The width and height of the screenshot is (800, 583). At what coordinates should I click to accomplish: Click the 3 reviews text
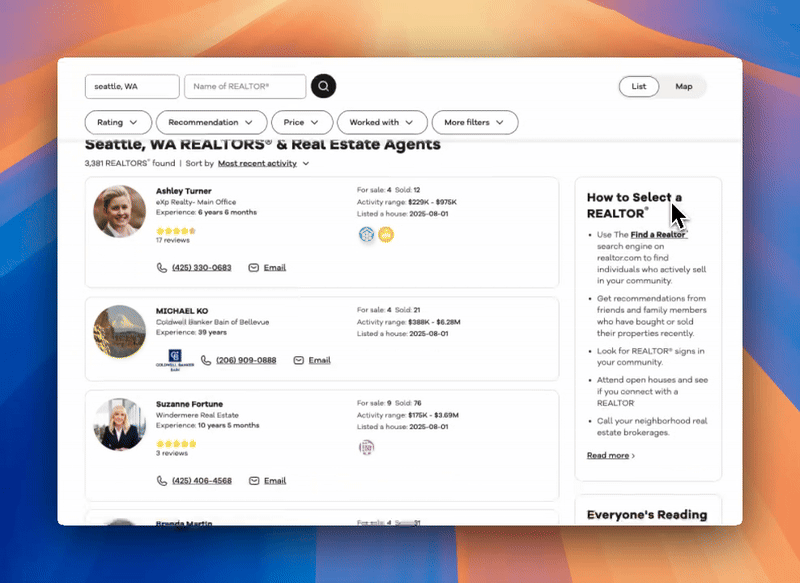click(x=172, y=453)
